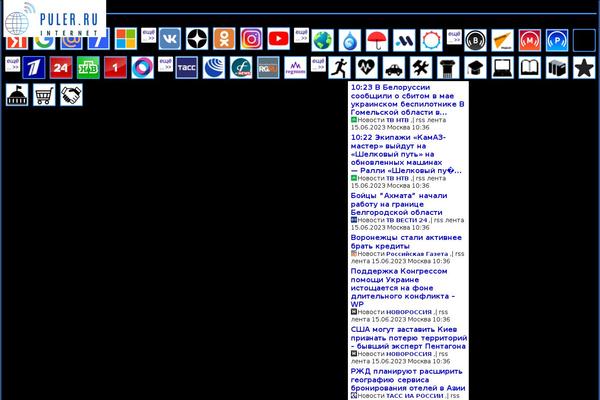Click the multicolor gear ring icon
Viewport: 600px width, 400px height.
[432, 40]
